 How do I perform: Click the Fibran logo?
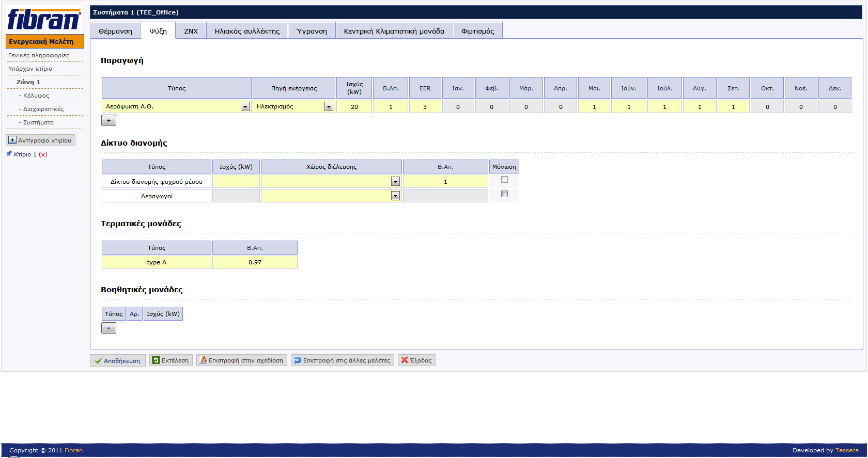coord(44,20)
